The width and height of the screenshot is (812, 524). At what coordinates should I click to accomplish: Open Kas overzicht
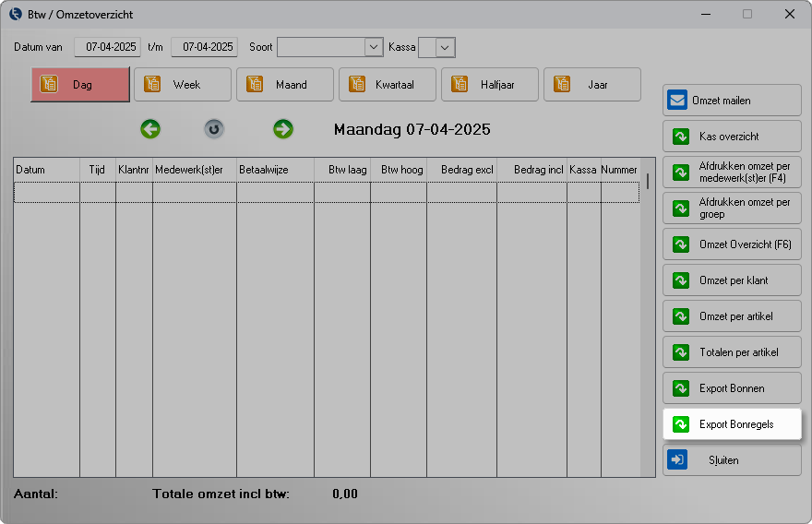[732, 137]
